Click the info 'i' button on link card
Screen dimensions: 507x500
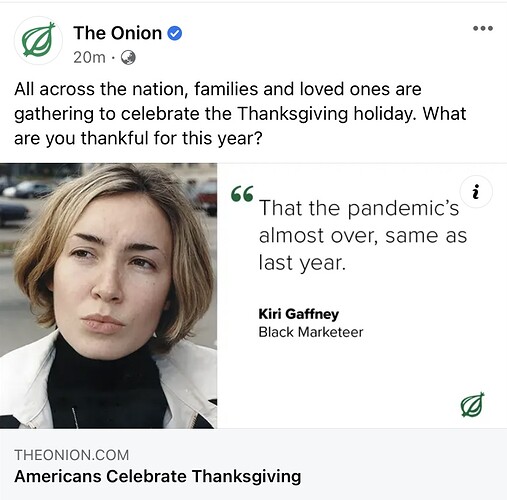476,192
